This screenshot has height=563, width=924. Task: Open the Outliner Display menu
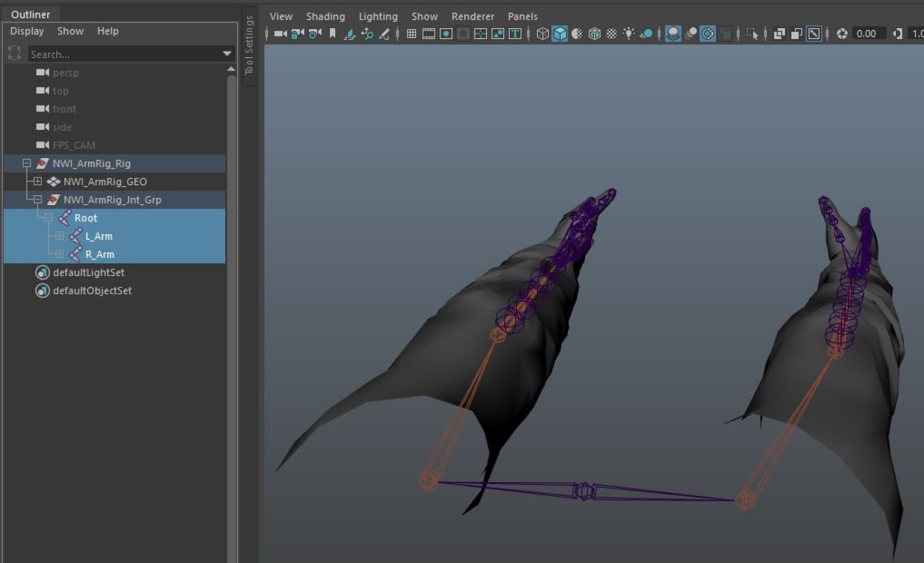[x=27, y=31]
